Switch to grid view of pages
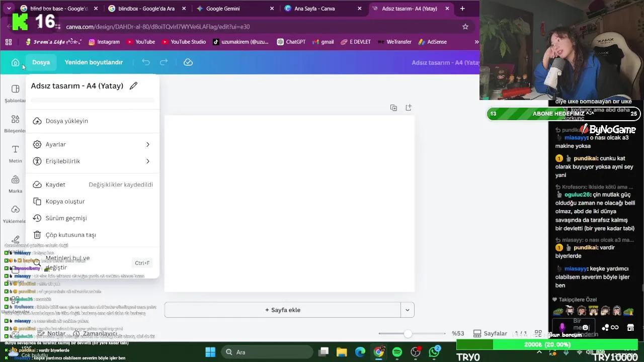The width and height of the screenshot is (644, 362). (538, 333)
